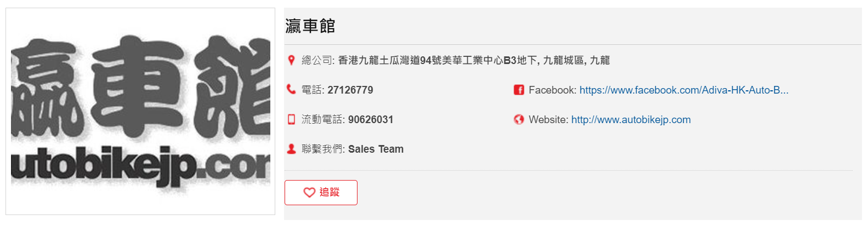The height and width of the screenshot is (226, 868).
Task: Open the Adiva-HK-Auto Facebook page link
Action: coord(684,90)
